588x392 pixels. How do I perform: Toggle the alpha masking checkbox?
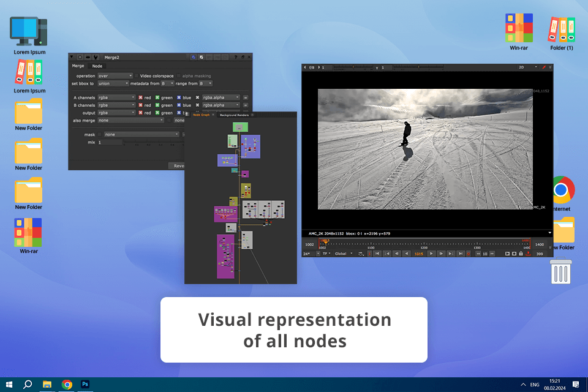click(178, 76)
